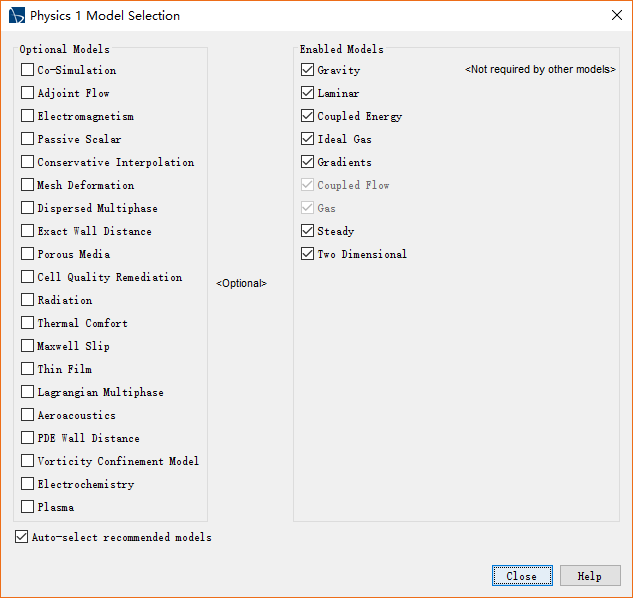Viewport: 633px width, 598px height.
Task: Select the Lagrangian Multiphase checkbox
Action: pos(28,392)
